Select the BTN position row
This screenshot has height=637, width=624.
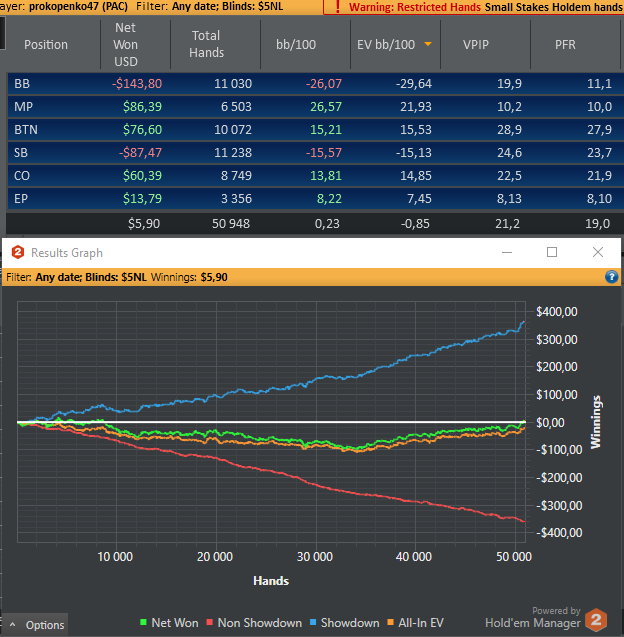click(x=316, y=130)
